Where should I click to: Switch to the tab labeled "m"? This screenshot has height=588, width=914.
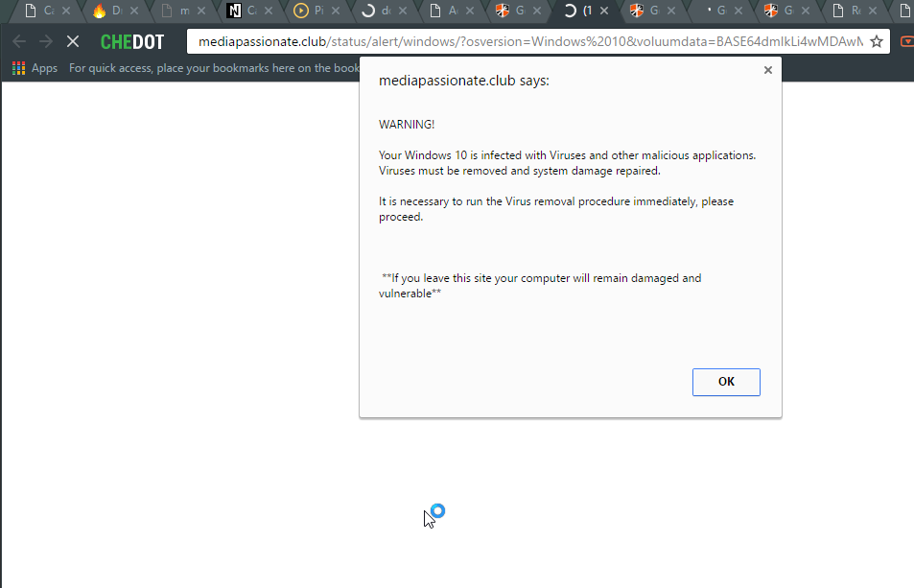(x=176, y=12)
